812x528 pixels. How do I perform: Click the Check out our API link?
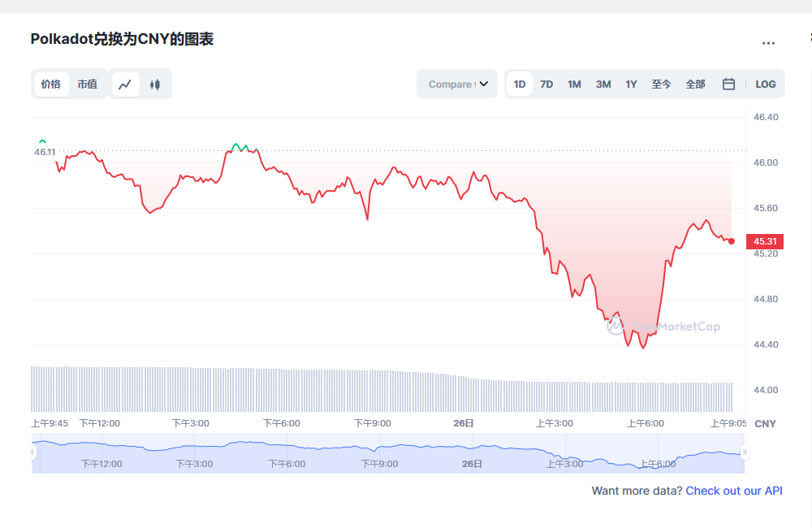coord(734,491)
